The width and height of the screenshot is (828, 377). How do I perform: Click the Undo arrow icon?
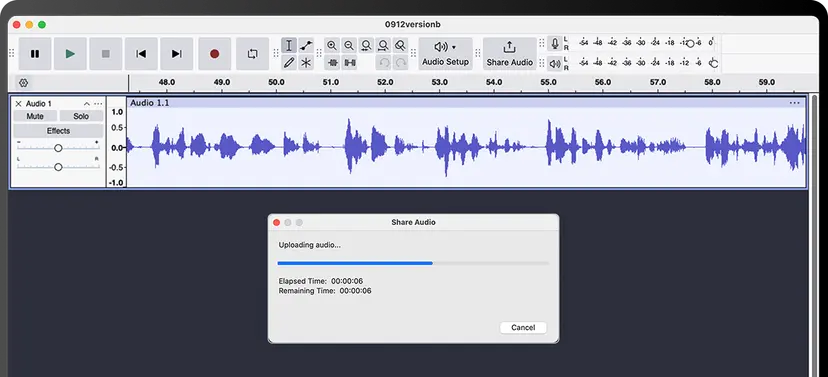point(384,63)
